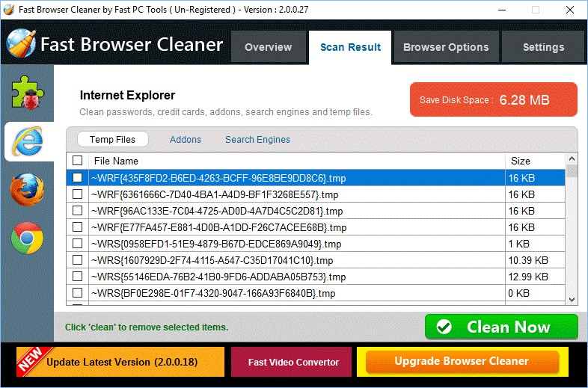This screenshot has width=588, height=388.
Task: Check the box for ~WRS{55146EDA...} file
Action: 77,276
